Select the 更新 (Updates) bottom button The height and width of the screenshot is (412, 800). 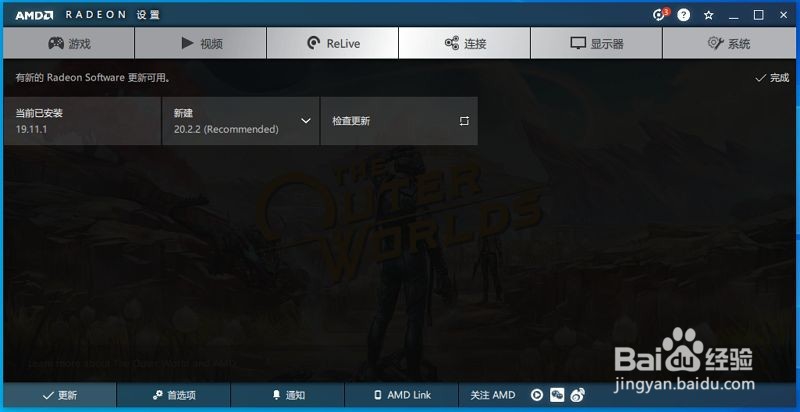pyautogui.click(x=60, y=395)
